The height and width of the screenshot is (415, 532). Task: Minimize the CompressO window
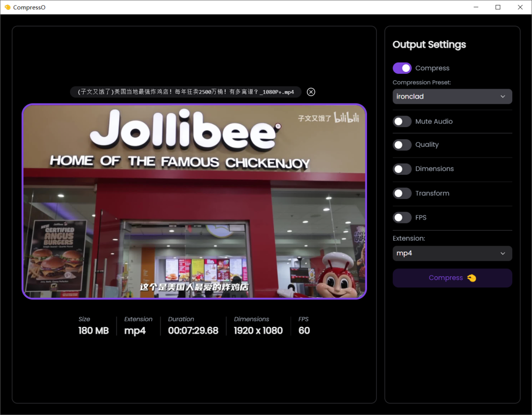476,7
